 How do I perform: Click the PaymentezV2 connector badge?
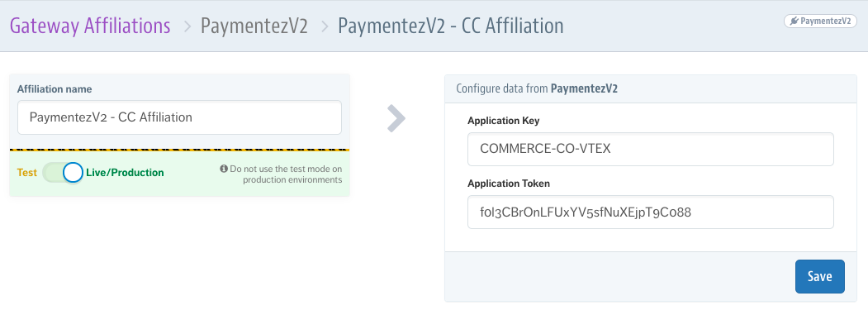coord(820,21)
